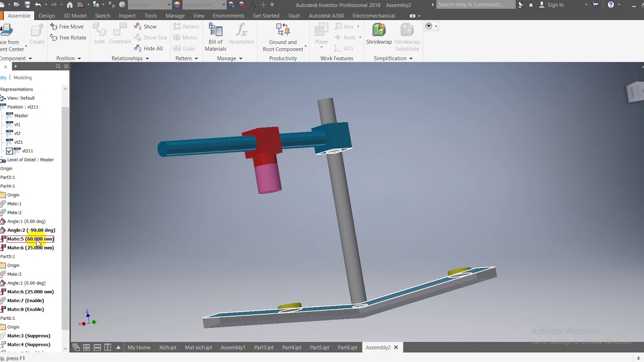
Task: Click the browser panel search icon
Action: [58, 66]
